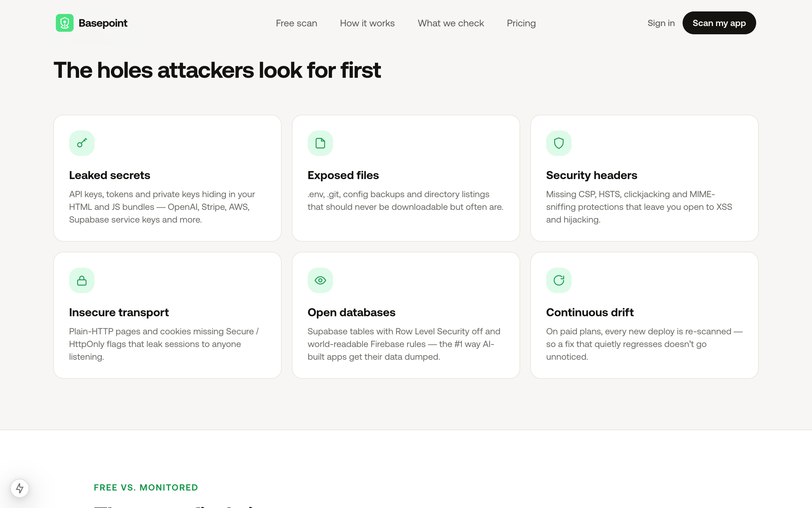Viewport: 812px width, 508px height.
Task: Click the refresh icon on Continuous drift card
Action: pyautogui.click(x=559, y=280)
